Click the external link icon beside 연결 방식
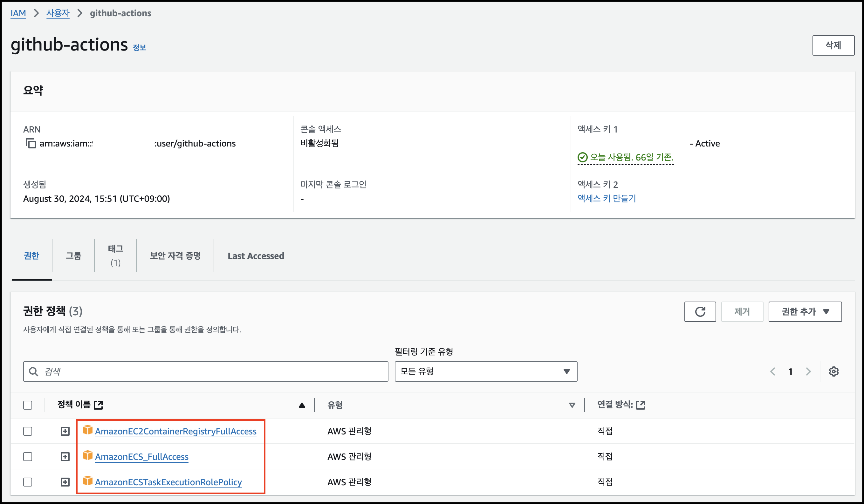This screenshot has height=504, width=864. coord(641,405)
